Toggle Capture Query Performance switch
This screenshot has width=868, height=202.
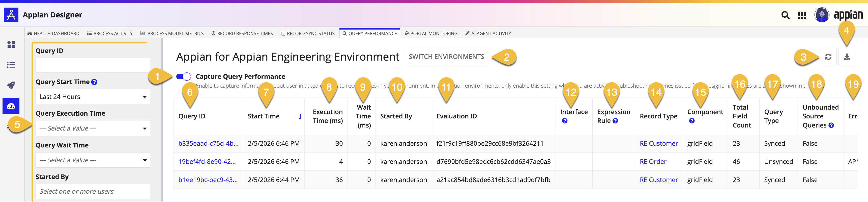click(x=184, y=77)
